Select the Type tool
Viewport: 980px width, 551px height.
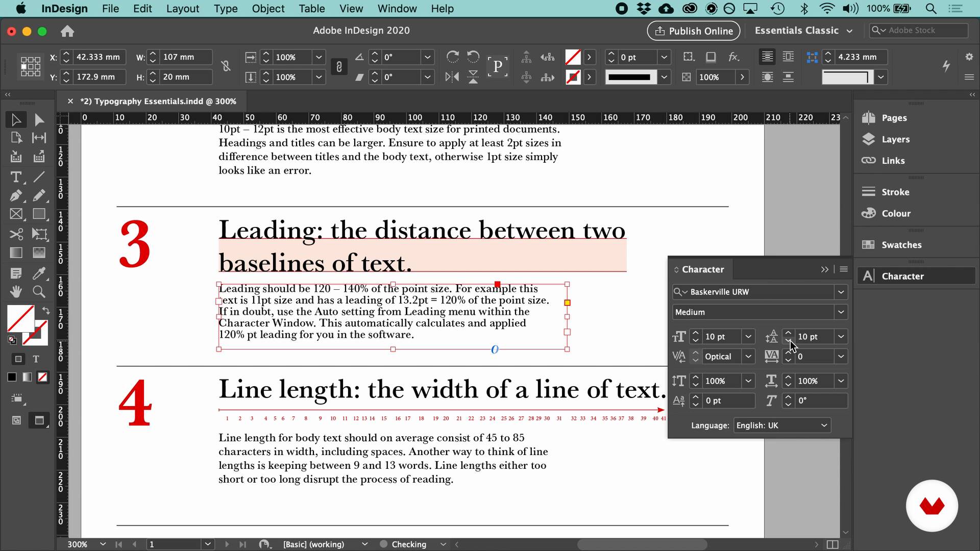pos(16,177)
